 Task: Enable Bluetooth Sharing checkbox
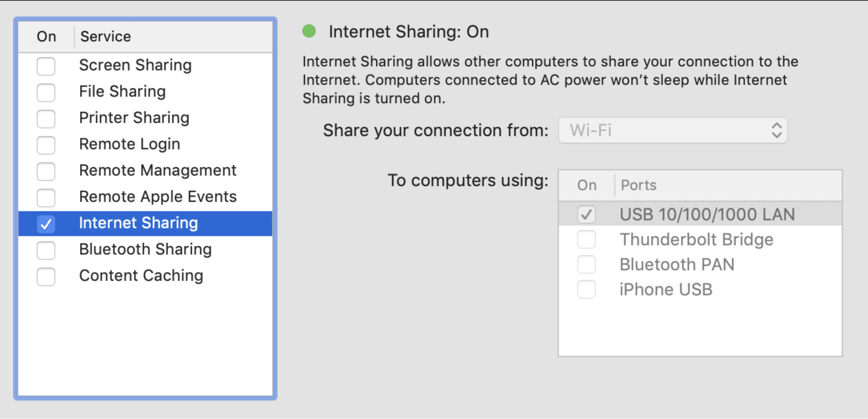tap(46, 250)
